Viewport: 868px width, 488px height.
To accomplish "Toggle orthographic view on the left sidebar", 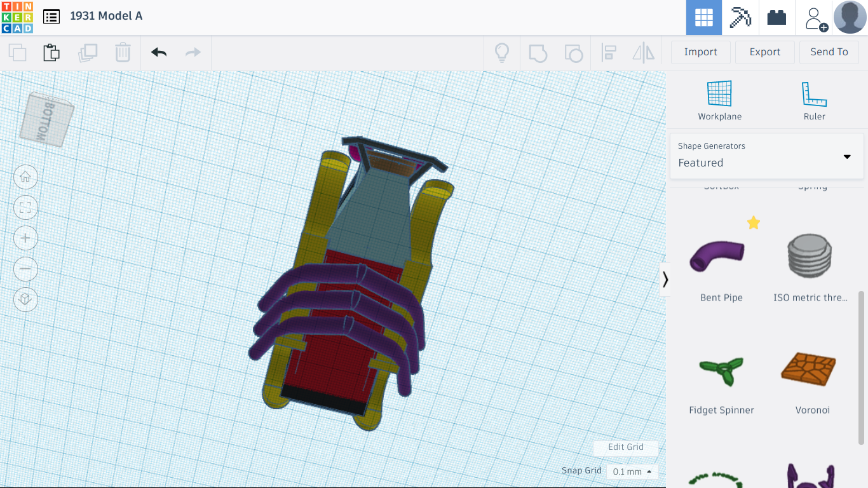I will 25,299.
